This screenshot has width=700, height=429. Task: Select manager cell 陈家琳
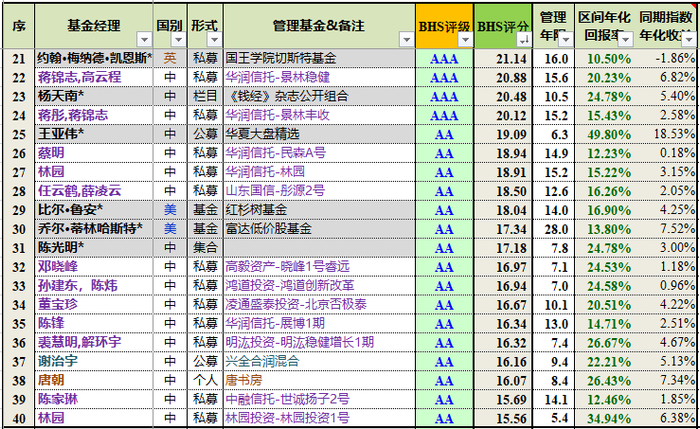pyautogui.click(x=94, y=400)
